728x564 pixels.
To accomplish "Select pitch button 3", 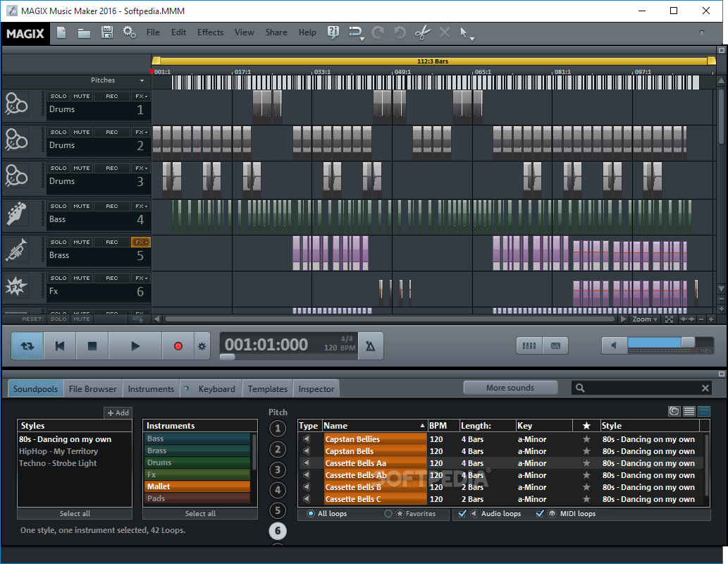I will coord(278,470).
